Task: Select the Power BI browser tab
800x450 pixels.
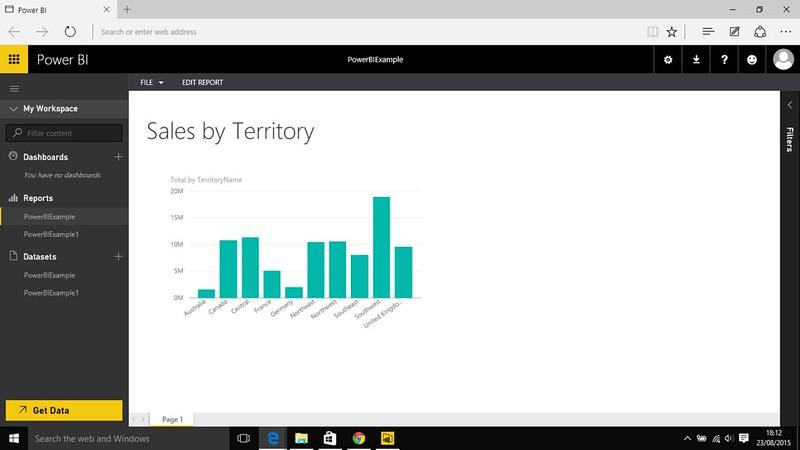Action: pos(58,10)
